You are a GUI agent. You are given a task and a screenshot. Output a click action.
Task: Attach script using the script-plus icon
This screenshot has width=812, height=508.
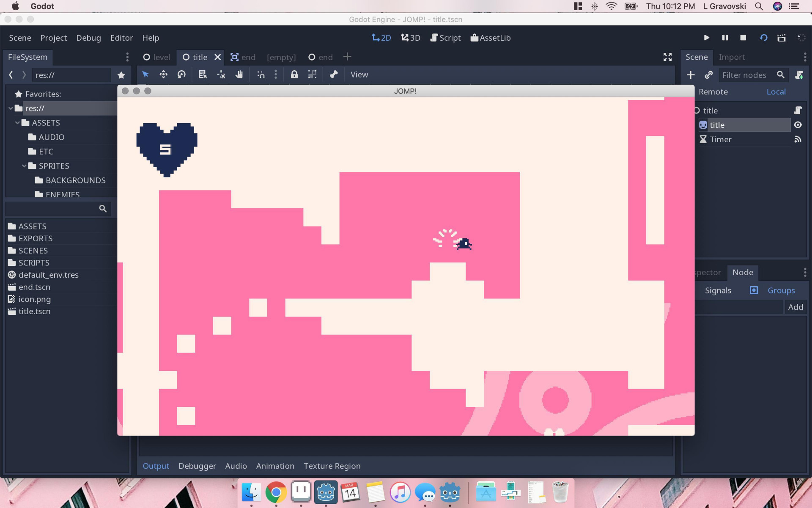pyautogui.click(x=799, y=75)
